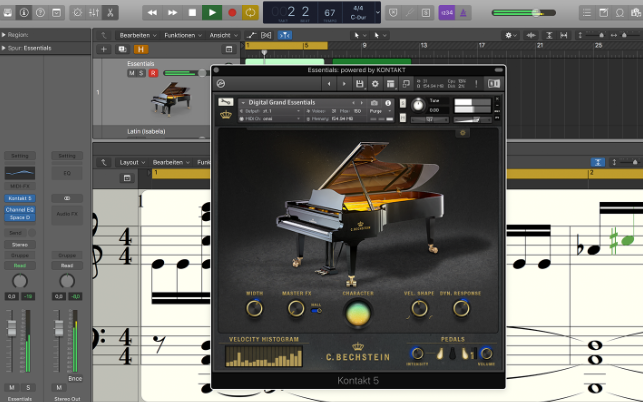Toggle the HALL master FX switch

(x=316, y=311)
